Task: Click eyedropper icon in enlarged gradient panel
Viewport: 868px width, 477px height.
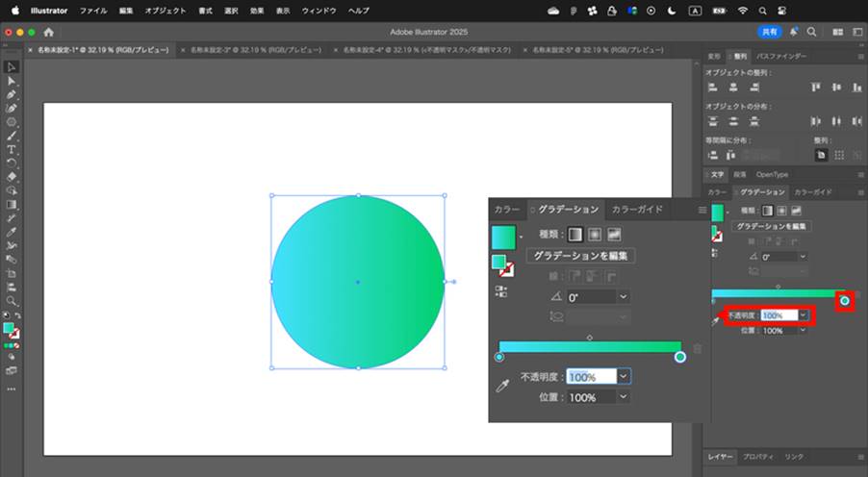Action: 502,386
